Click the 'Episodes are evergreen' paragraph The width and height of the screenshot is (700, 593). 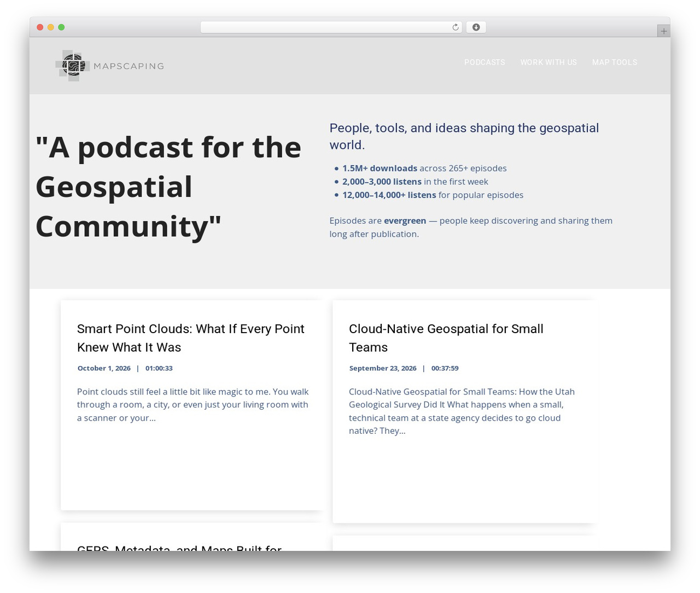tap(471, 227)
